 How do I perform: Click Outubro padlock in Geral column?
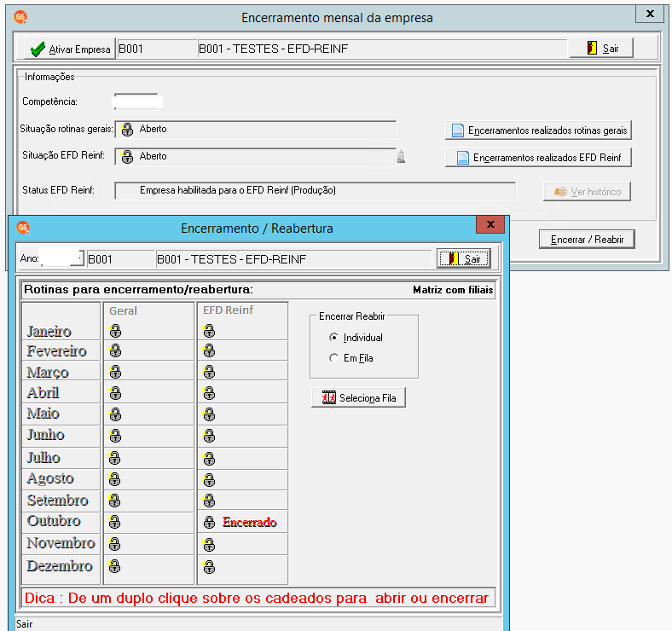pyautogui.click(x=114, y=522)
